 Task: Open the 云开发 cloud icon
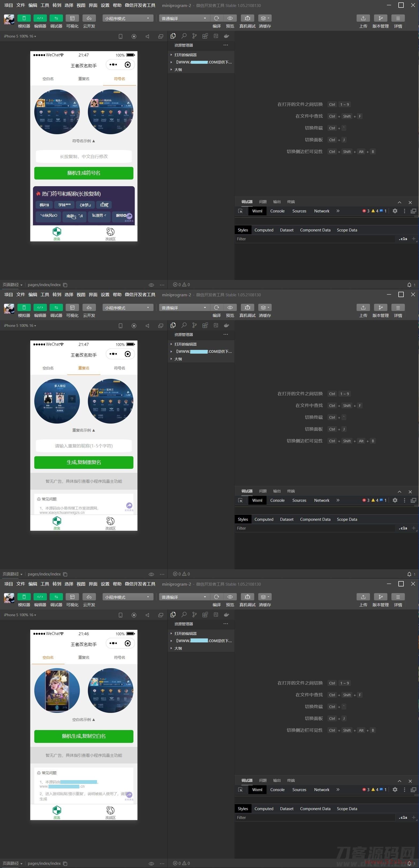click(89, 18)
